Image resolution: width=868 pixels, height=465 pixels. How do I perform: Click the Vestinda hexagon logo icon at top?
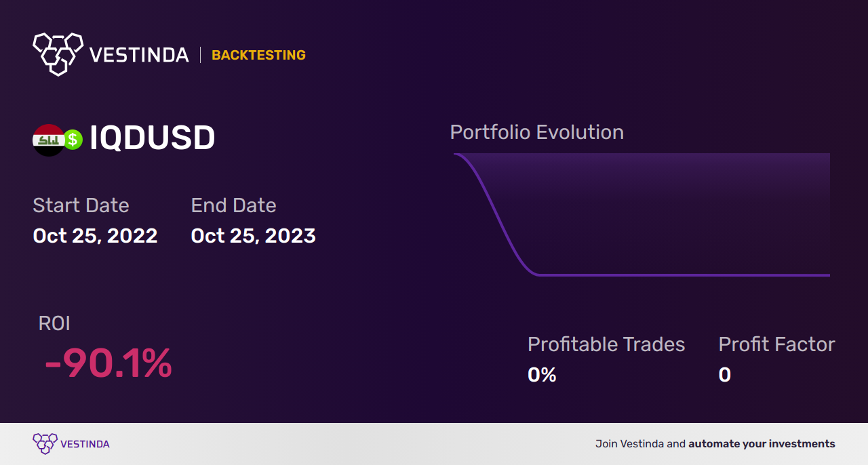(58, 54)
